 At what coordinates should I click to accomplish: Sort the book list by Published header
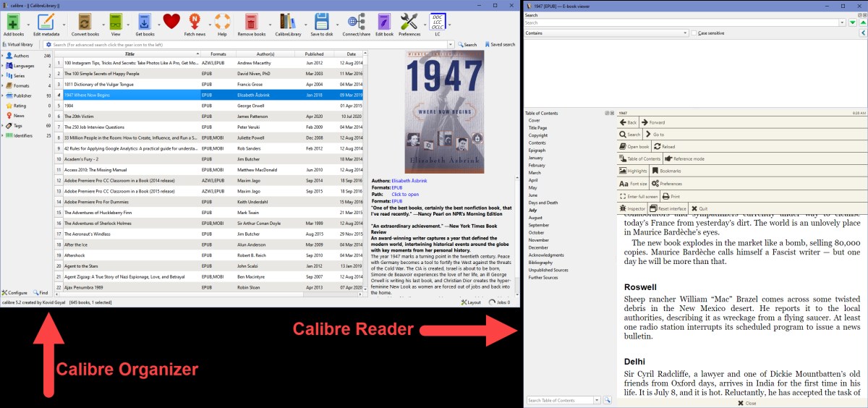point(315,54)
